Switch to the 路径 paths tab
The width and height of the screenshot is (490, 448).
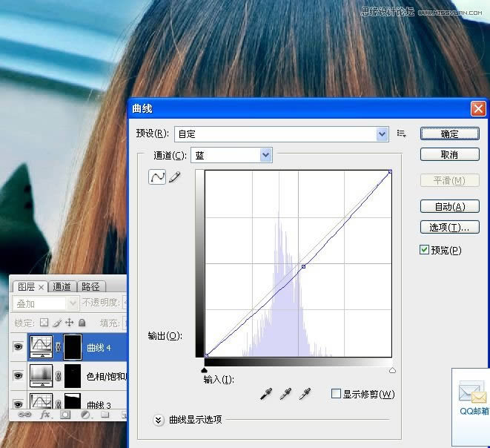tap(90, 286)
